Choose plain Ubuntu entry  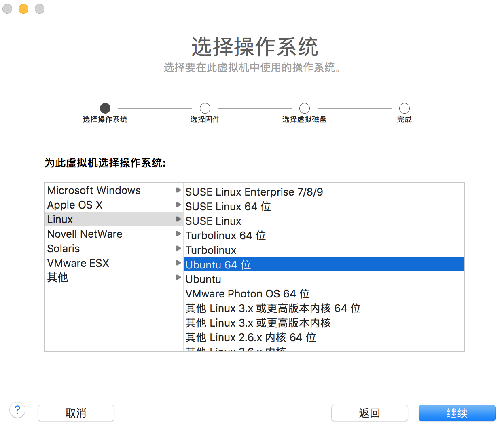[x=324, y=279]
